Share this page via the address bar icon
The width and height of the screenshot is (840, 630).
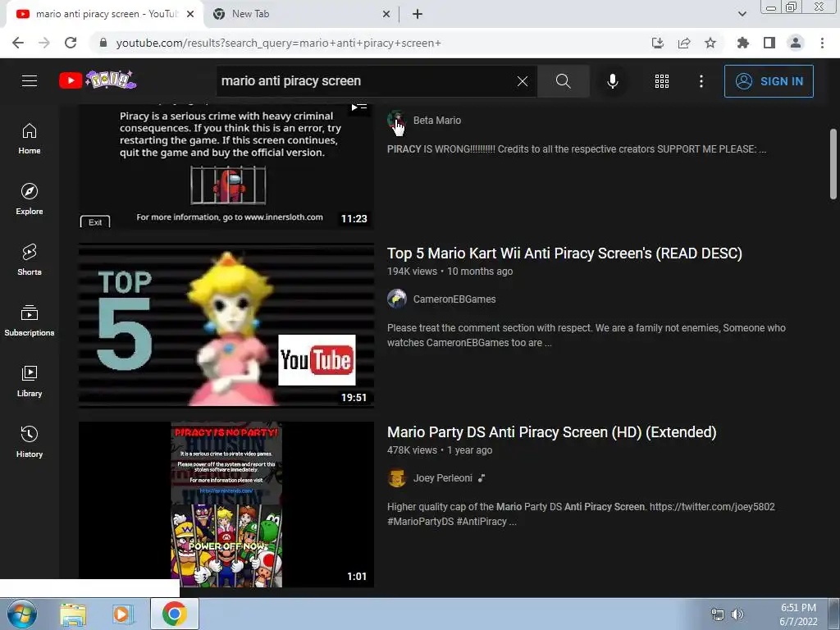point(684,43)
